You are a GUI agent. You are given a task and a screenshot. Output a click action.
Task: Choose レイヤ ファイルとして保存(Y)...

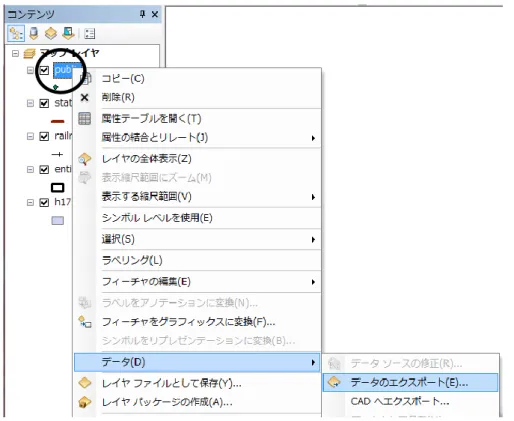pyautogui.click(x=197, y=383)
